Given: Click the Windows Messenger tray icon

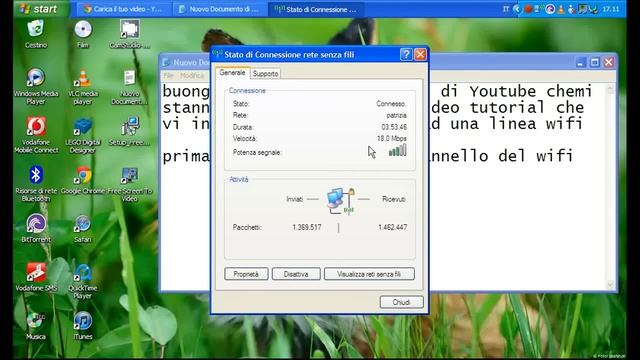Looking at the screenshot, I should point(572,9).
